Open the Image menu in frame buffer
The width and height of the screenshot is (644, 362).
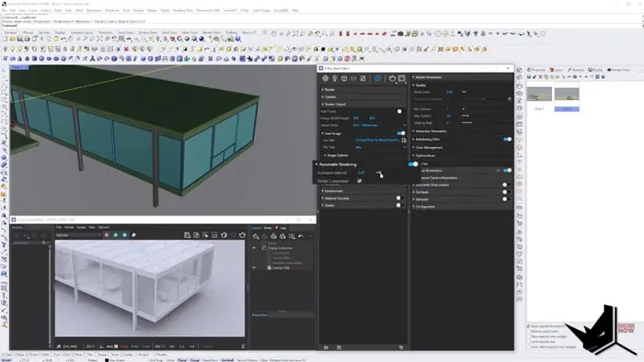81,227
